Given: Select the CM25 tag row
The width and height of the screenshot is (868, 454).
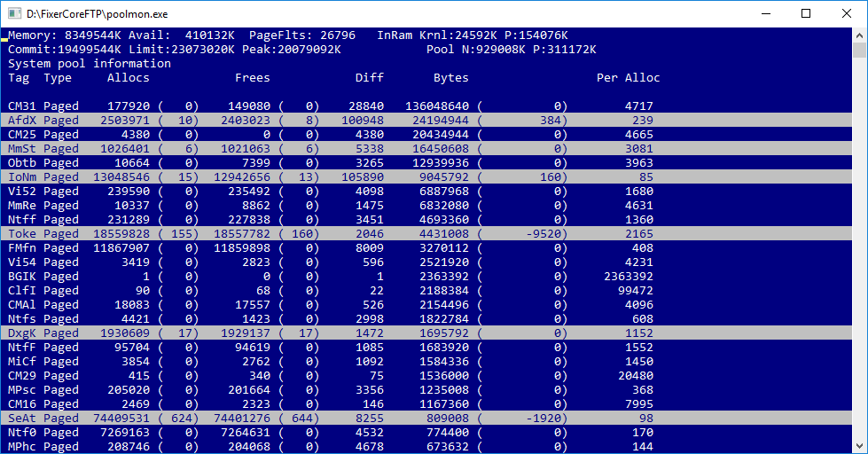Looking at the screenshot, I should pos(426,135).
